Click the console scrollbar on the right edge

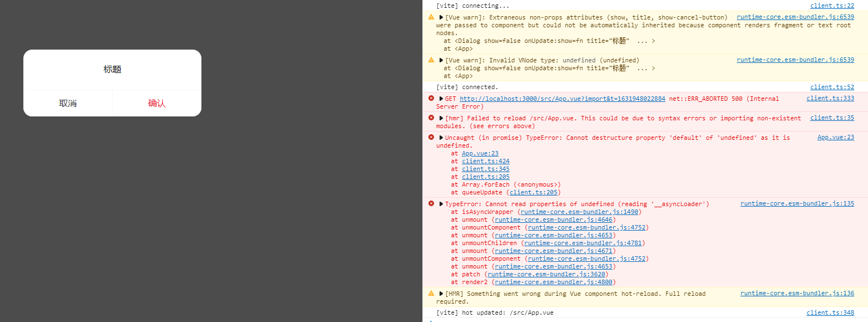coord(865,162)
